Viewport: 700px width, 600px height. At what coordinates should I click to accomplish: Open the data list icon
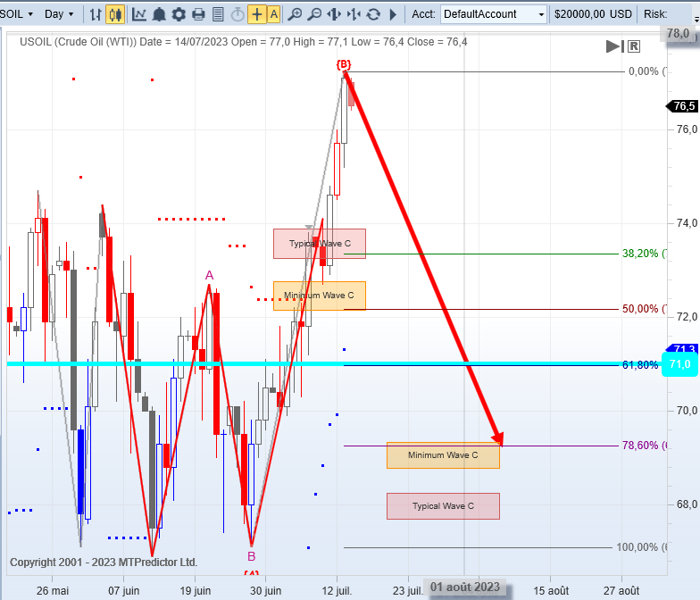(218, 14)
